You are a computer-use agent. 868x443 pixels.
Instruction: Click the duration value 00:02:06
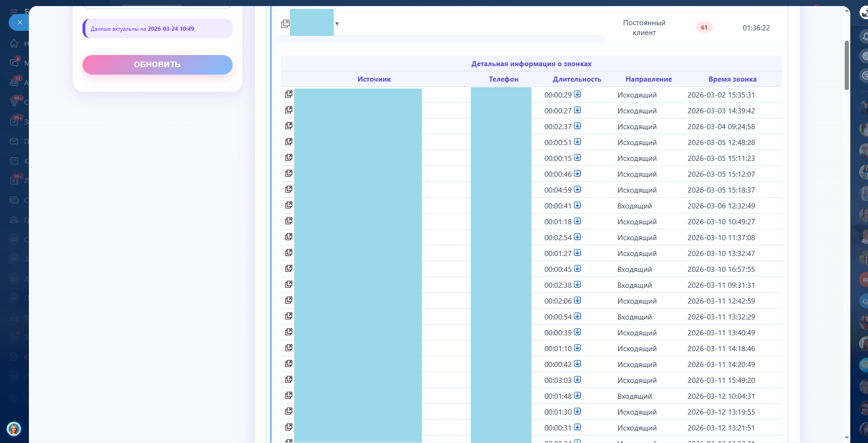click(x=558, y=301)
